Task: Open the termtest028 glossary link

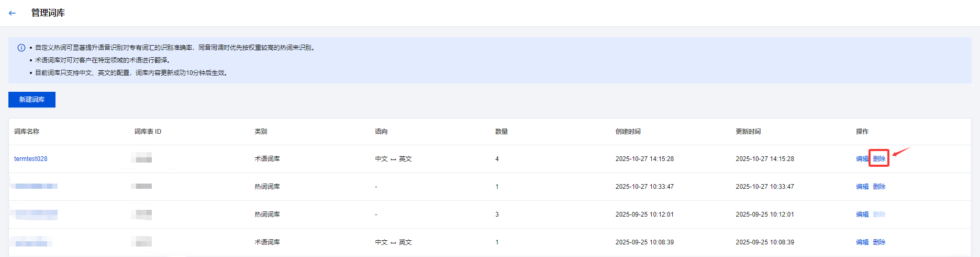Action: 31,159
